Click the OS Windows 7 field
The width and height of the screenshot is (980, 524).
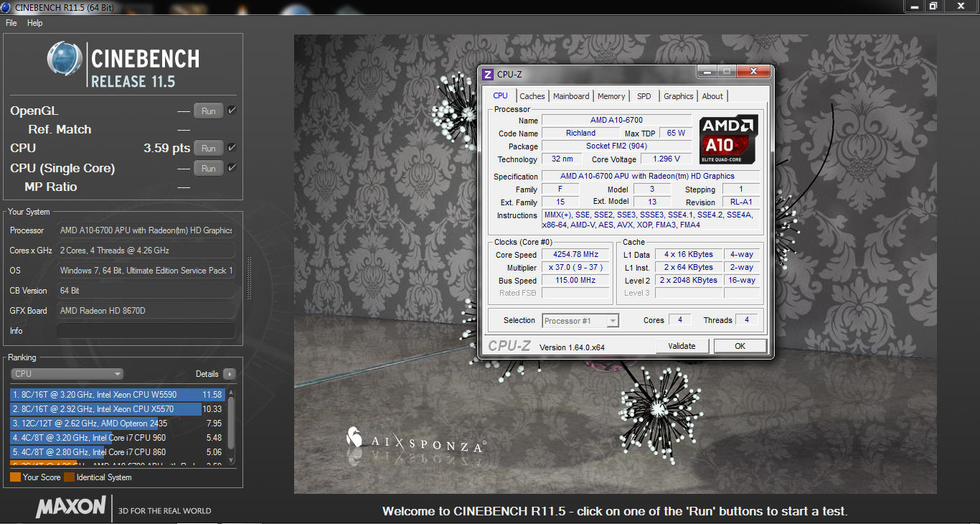(146, 271)
